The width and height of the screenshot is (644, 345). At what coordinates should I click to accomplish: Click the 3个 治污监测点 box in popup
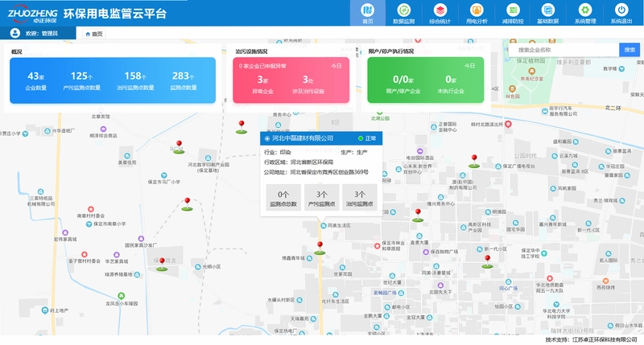click(359, 197)
